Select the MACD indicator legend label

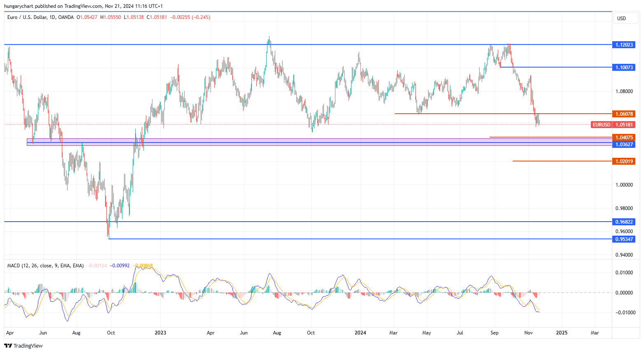click(x=45, y=266)
